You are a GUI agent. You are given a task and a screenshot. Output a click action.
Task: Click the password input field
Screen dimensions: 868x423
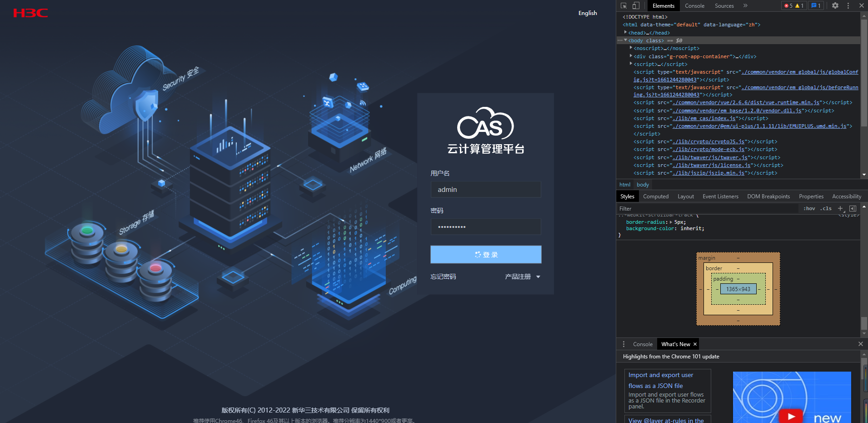click(486, 227)
